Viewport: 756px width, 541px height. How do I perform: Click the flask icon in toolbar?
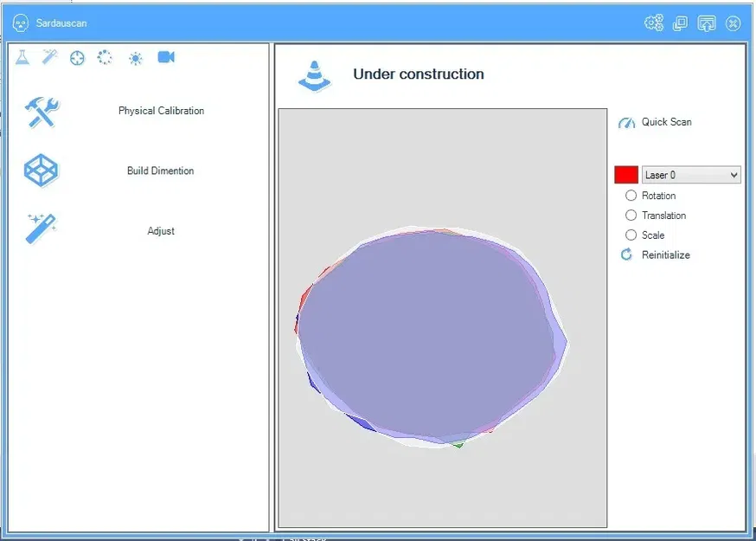[22, 57]
